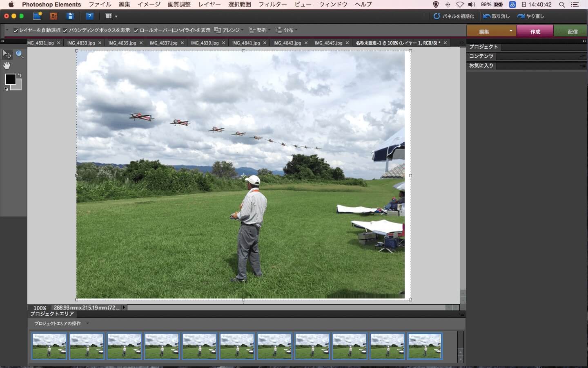Click the プロジェクトエリア panel tab
The image size is (588, 368).
[52, 314]
